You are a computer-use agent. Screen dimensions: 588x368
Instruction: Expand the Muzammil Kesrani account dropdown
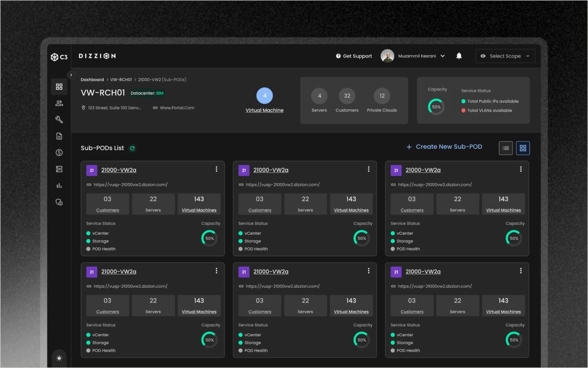pyautogui.click(x=442, y=56)
